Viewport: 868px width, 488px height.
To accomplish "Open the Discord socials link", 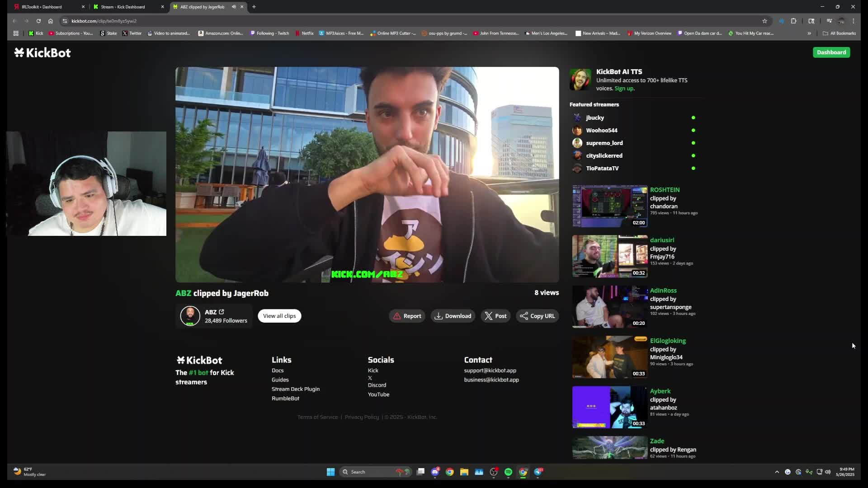I will pos(377,385).
